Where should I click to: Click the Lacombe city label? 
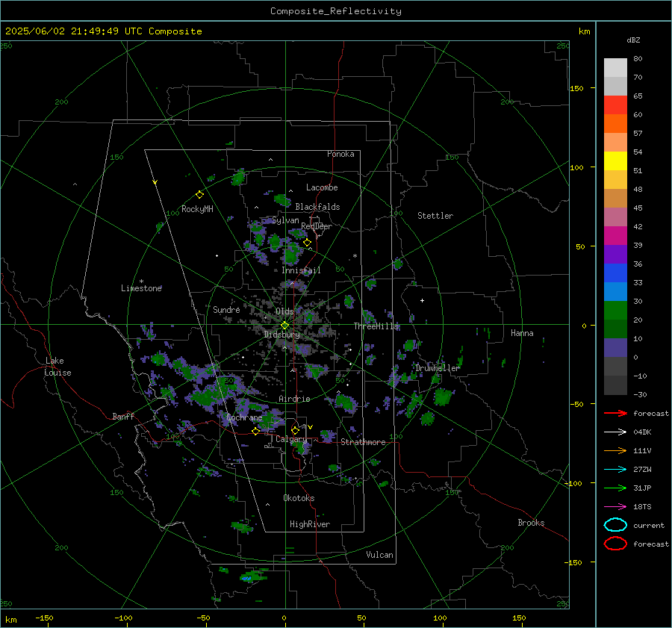pos(322,187)
